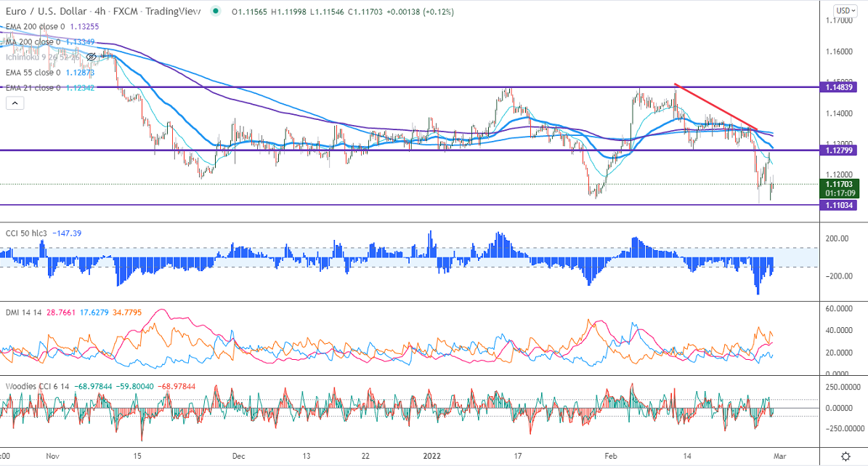Toggle visibility of the hidden Ichimoku indicator
This screenshot has height=466, width=868.
pyautogui.click(x=91, y=57)
